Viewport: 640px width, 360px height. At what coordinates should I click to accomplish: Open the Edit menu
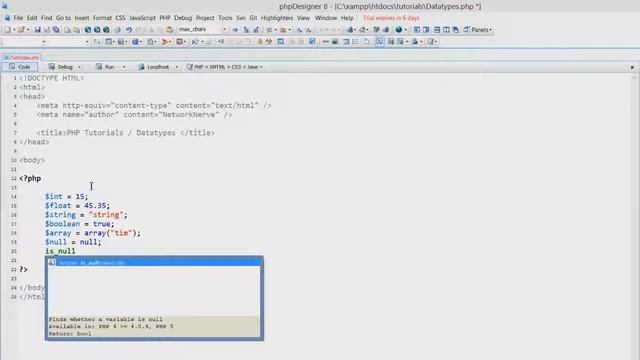(x=32, y=18)
